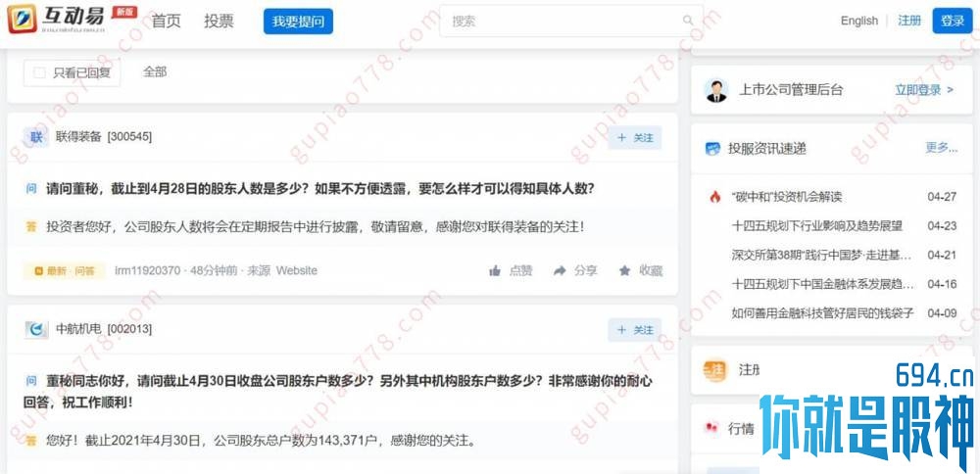Open the 立即登录 arrow link
The height and width of the screenshot is (474, 980).
click(x=924, y=90)
